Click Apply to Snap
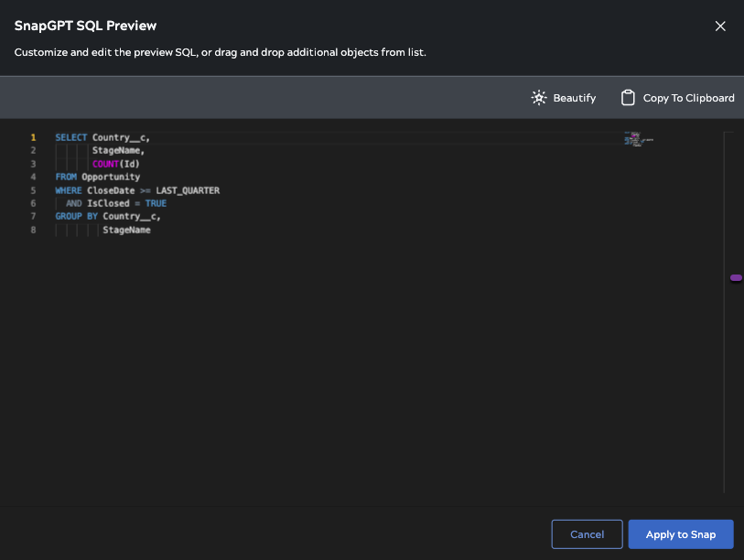Image resolution: width=744 pixels, height=560 pixels. pyautogui.click(x=680, y=534)
